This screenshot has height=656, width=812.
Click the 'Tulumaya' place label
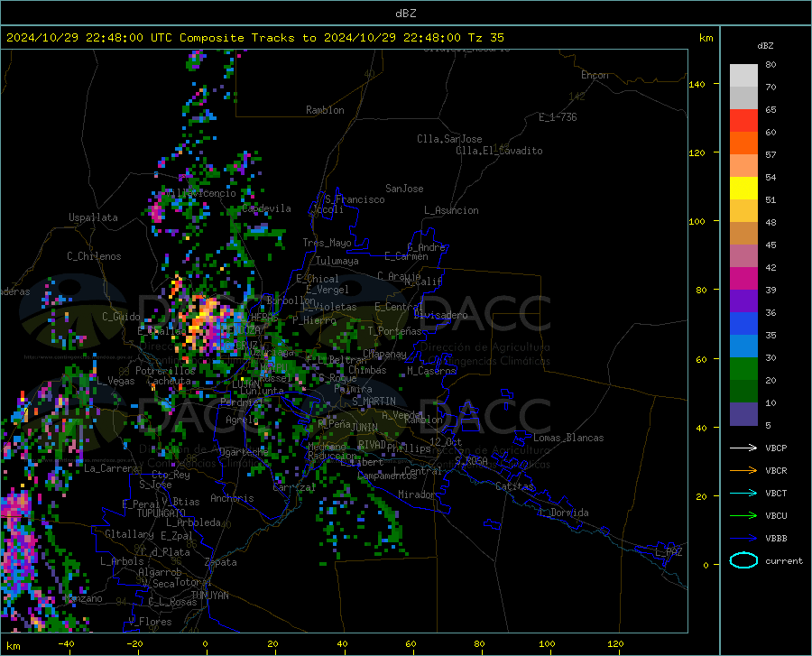click(x=337, y=261)
